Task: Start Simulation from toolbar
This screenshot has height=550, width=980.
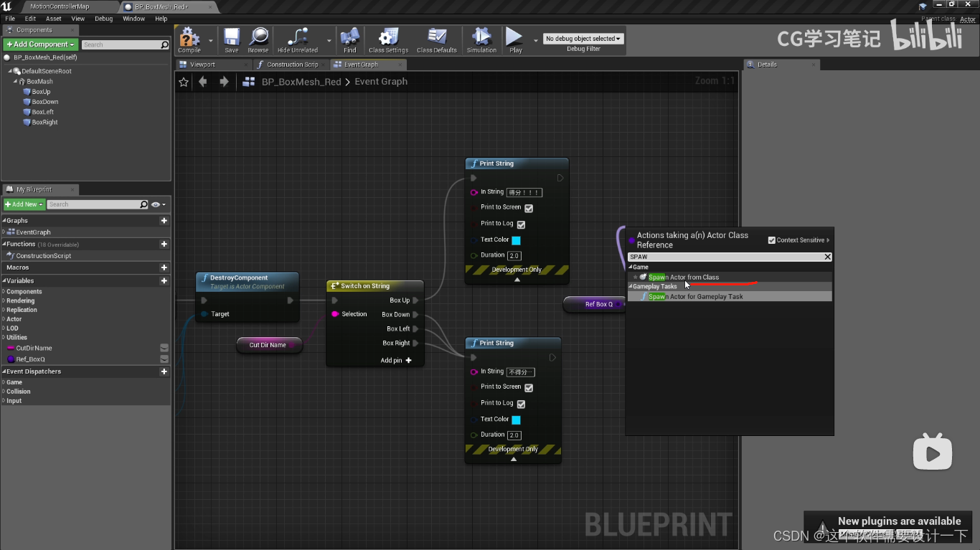Action: [481, 40]
